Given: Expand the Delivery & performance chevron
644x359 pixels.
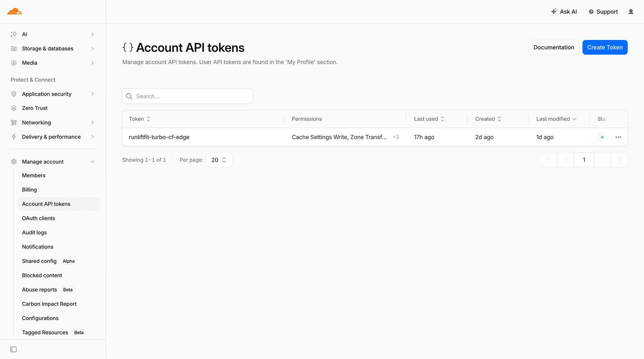Looking at the screenshot, I should coord(92,137).
